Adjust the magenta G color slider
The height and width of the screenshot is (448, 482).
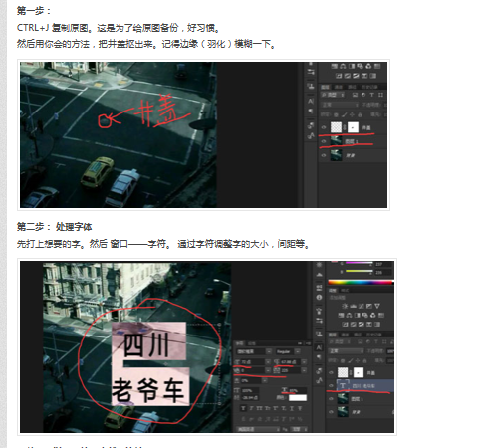coord(359,264)
